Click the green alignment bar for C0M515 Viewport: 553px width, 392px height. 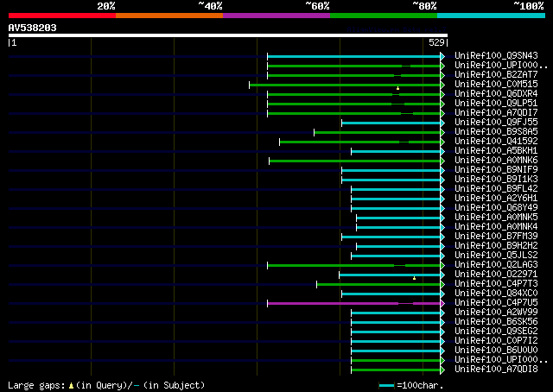pos(345,85)
